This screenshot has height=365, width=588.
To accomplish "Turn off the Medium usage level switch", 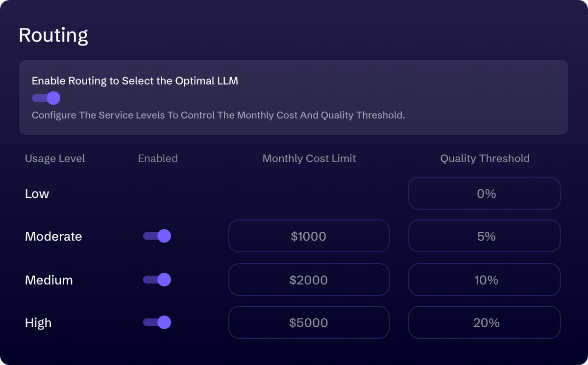I will [x=157, y=280].
